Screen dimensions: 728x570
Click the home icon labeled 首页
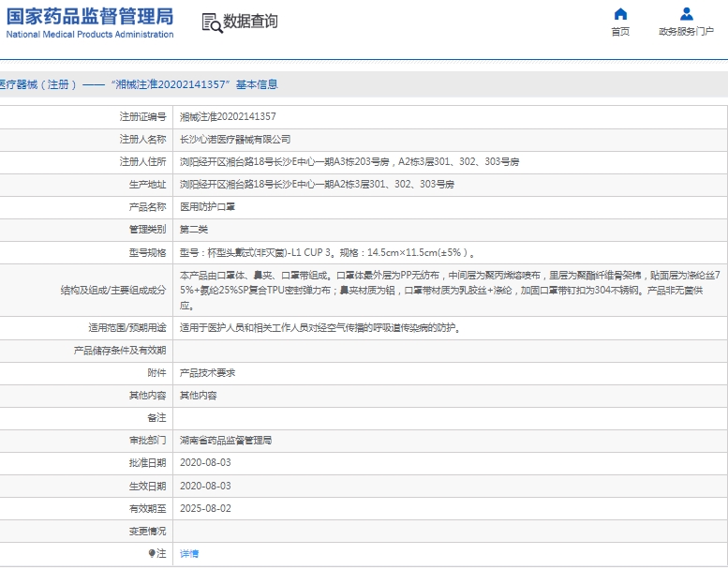pos(620,14)
